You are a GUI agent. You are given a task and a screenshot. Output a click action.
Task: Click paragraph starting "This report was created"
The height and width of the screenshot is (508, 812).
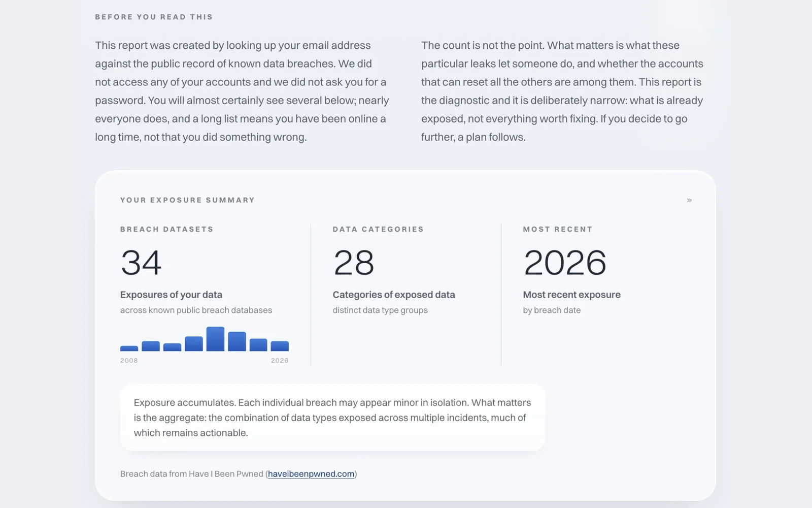pos(242,91)
